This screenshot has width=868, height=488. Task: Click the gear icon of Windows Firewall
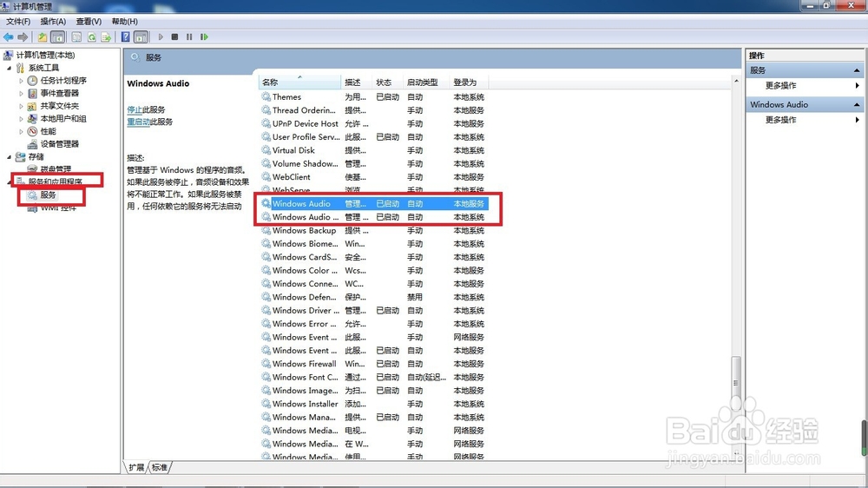[266, 364]
